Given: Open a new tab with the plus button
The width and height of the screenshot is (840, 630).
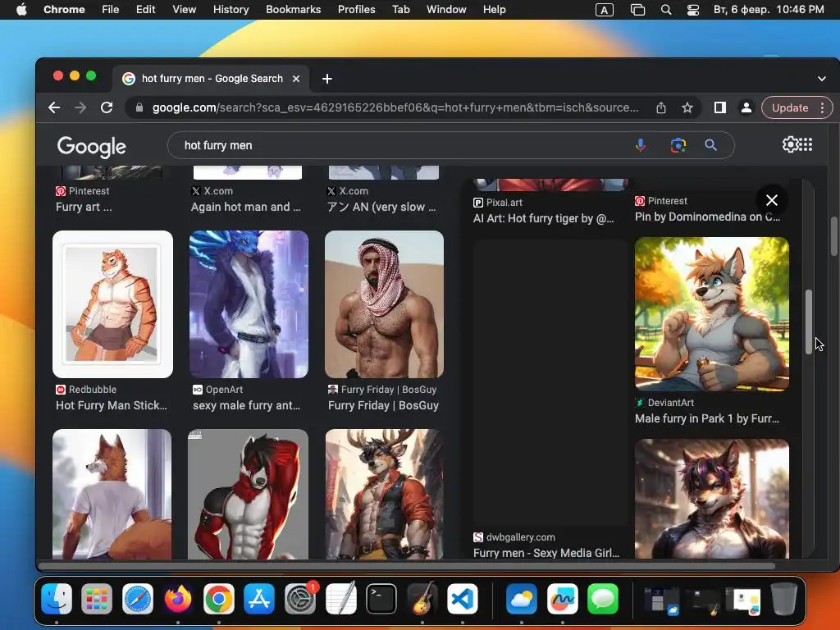Looking at the screenshot, I should click(x=326, y=79).
